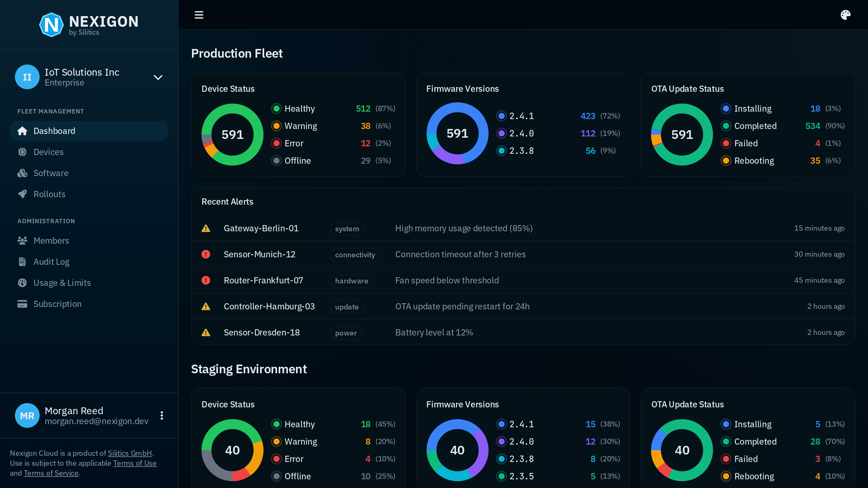
Task: Select Devices in Fleet Management
Action: point(48,152)
